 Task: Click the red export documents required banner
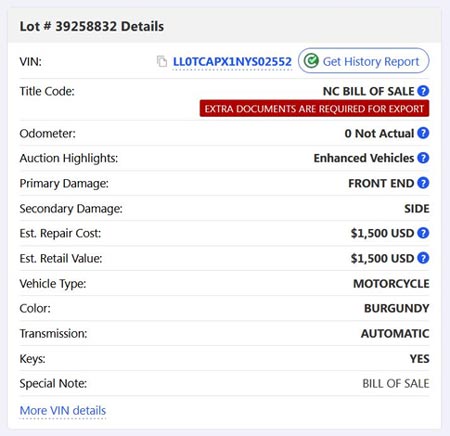pyautogui.click(x=314, y=109)
